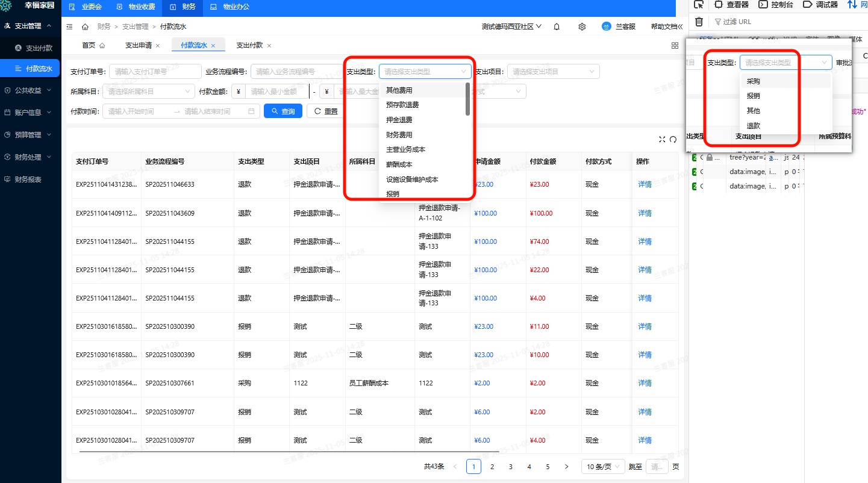The width and height of the screenshot is (868, 483).
Task: Click the fullscreen icon above the table
Action: (662, 139)
